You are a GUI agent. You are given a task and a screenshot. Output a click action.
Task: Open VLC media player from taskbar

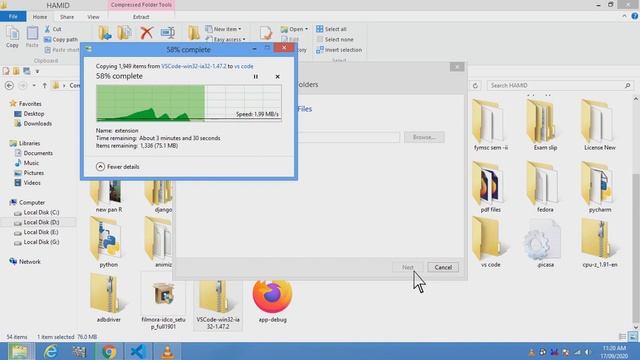coord(167,351)
